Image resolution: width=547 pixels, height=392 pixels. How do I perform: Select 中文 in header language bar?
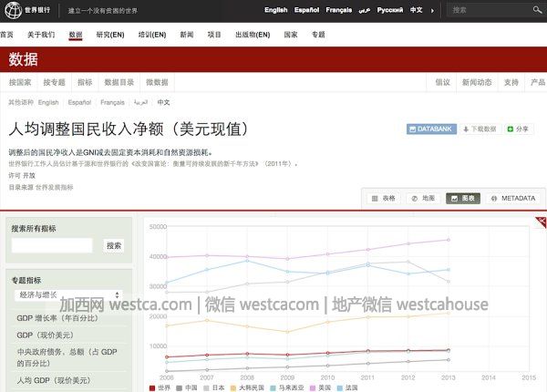coord(417,10)
